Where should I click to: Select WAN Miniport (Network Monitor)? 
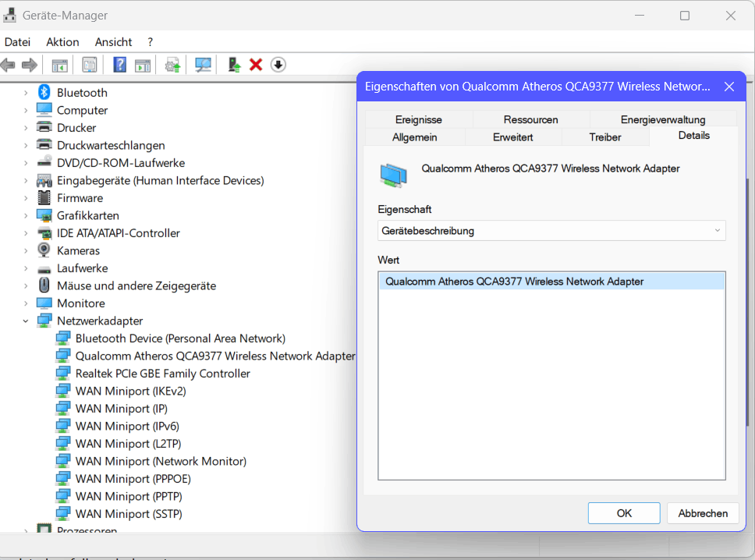click(161, 461)
